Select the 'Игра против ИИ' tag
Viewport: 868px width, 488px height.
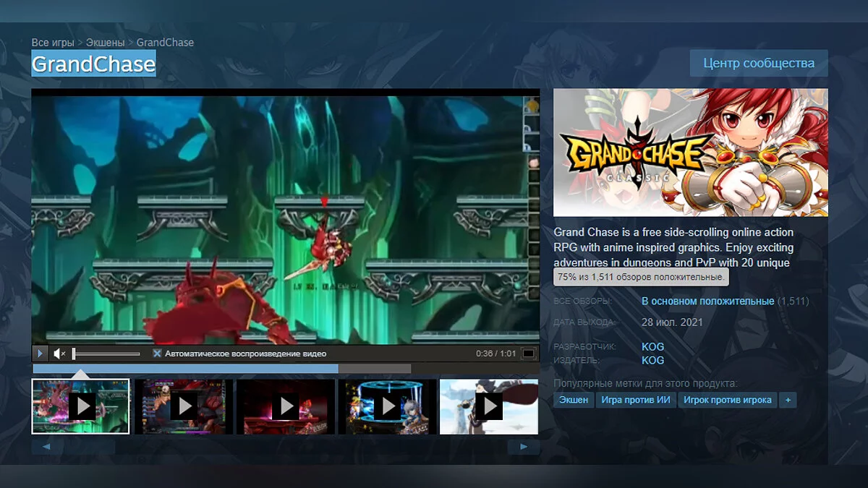tap(636, 400)
